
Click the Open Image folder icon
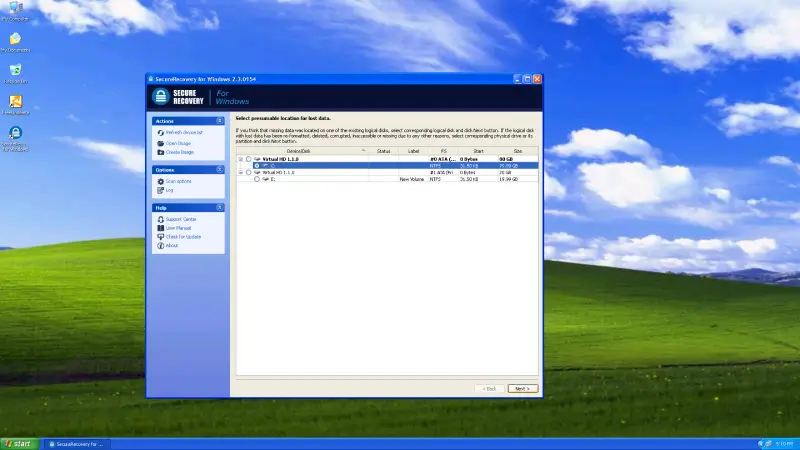tap(160, 143)
